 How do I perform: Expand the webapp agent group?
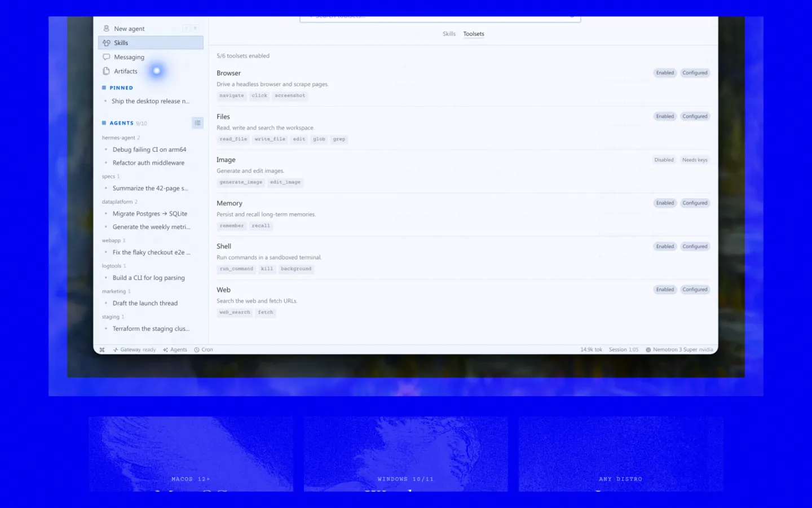113,240
